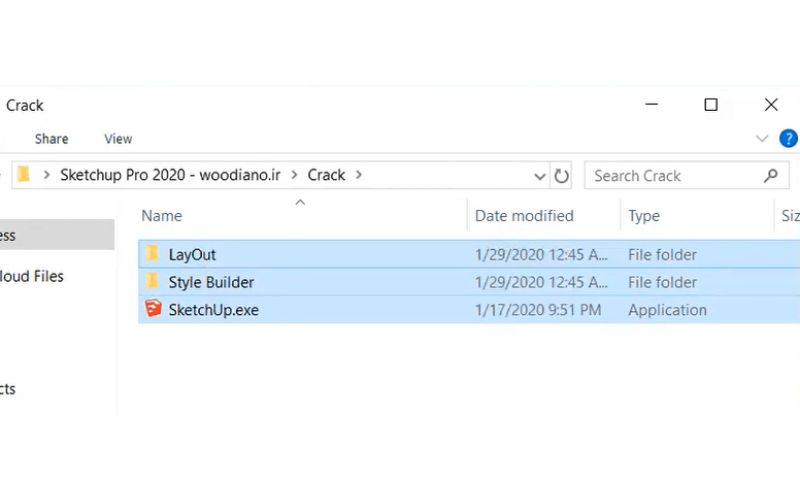Image resolution: width=800 pixels, height=500 pixels.
Task: Sort files by the Date modified column
Action: [524, 216]
